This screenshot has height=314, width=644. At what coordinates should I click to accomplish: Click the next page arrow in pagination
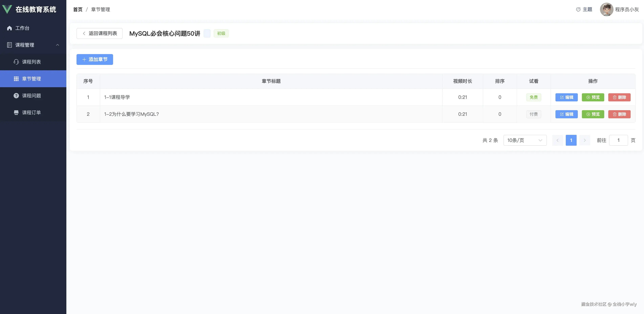click(585, 140)
